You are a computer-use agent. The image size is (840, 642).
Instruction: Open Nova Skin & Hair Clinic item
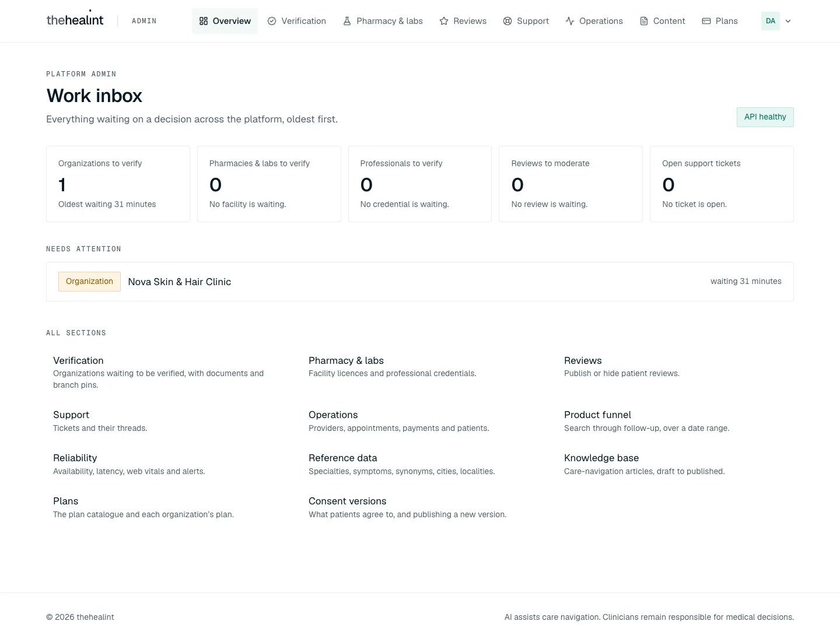pos(420,282)
